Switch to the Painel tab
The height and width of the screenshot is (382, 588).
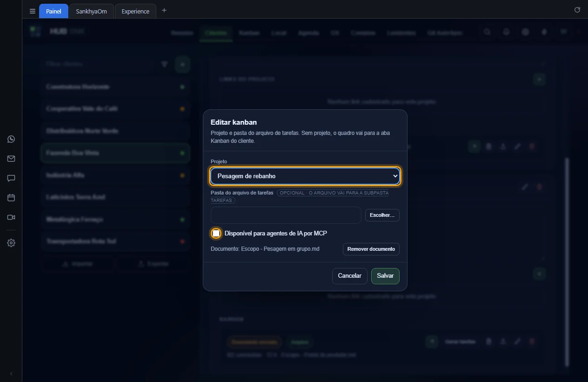tap(53, 11)
